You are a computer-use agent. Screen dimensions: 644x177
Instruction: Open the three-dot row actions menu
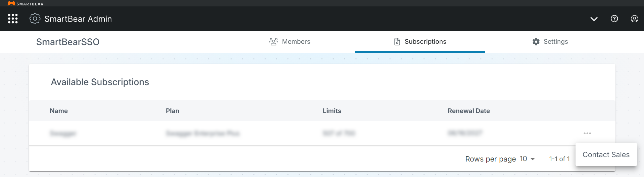pyautogui.click(x=587, y=134)
